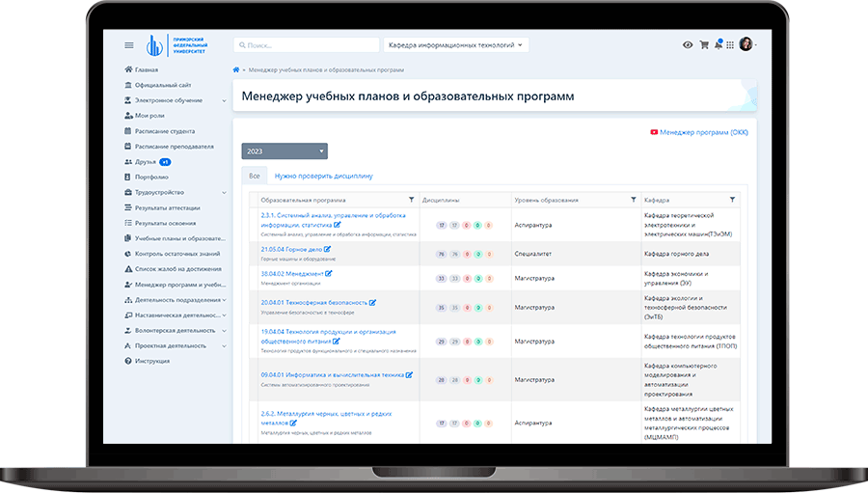868x493 pixels.
Task: Expand 'Проектная деятельность' sidebar section
Action: (x=175, y=345)
